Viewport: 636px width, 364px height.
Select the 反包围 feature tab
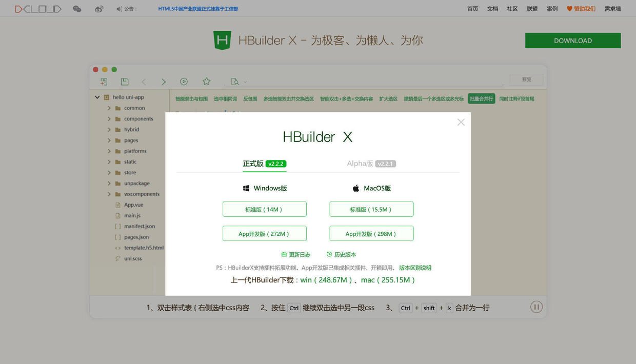(x=250, y=98)
